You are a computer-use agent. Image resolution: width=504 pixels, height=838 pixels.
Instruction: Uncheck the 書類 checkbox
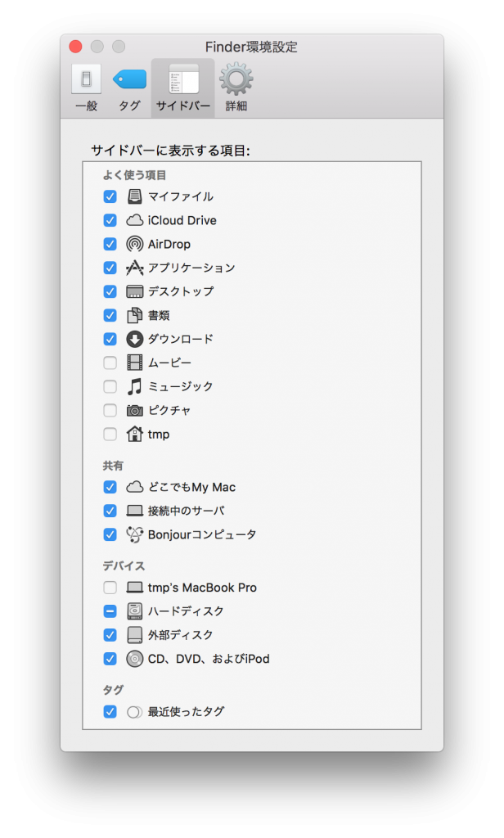click(110, 315)
